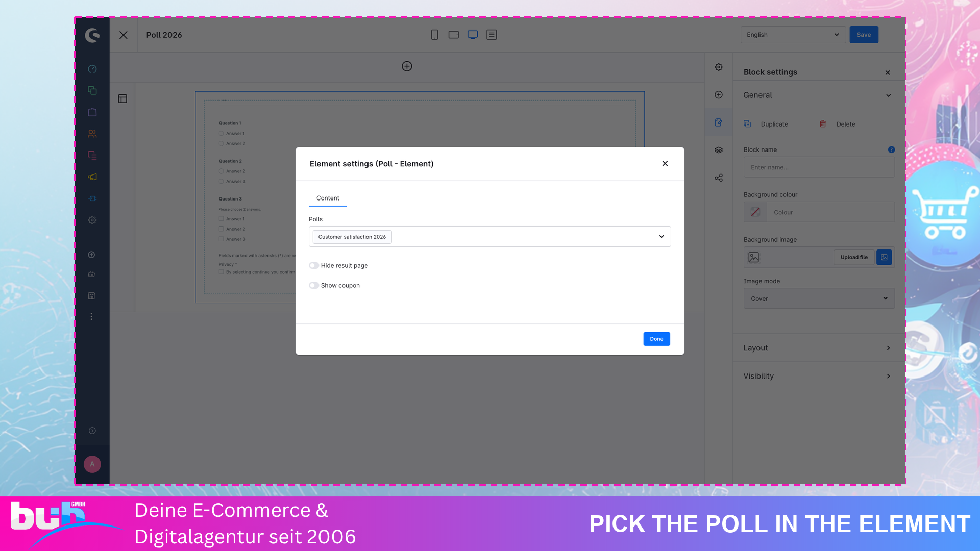The width and height of the screenshot is (980, 551).
Task: Open form view icon in top bar
Action: click(492, 35)
